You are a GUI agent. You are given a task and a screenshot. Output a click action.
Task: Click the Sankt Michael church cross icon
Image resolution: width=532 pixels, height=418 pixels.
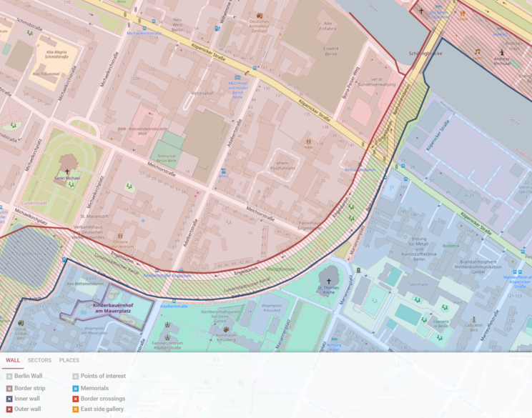68,171
